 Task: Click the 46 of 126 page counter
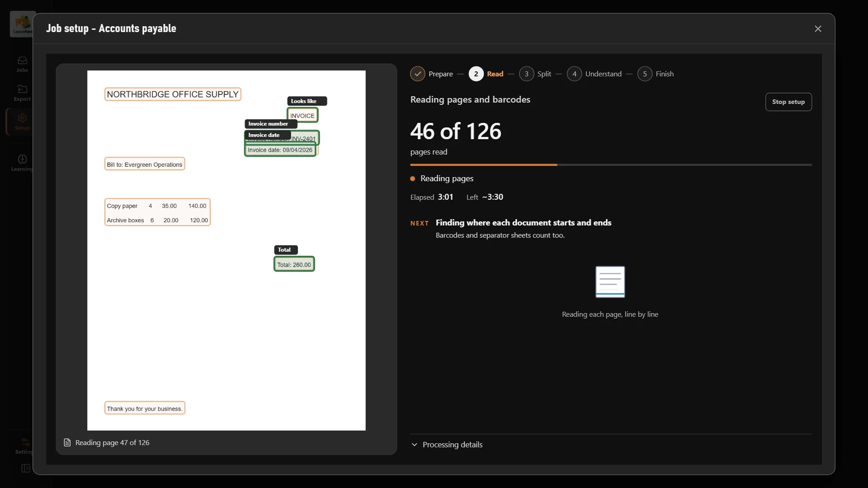[456, 131]
